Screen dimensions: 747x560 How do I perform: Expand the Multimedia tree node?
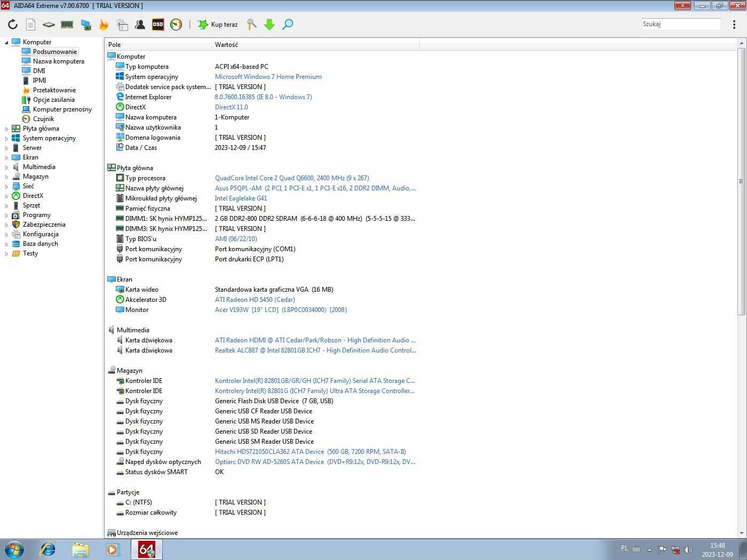tap(6, 167)
